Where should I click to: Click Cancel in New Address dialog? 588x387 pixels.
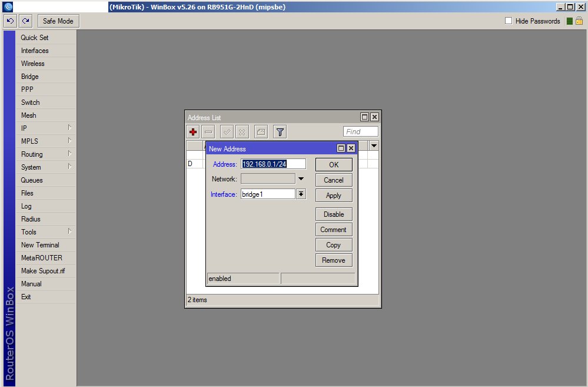[334, 180]
